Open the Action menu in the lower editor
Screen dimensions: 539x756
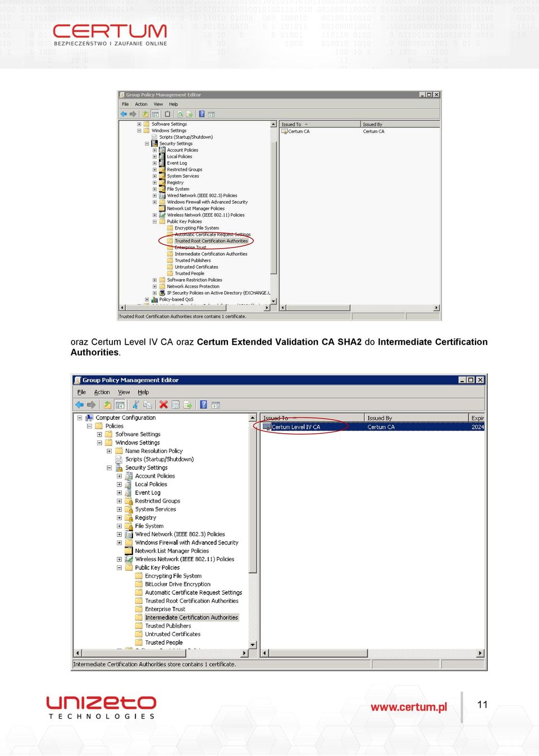[x=102, y=392]
